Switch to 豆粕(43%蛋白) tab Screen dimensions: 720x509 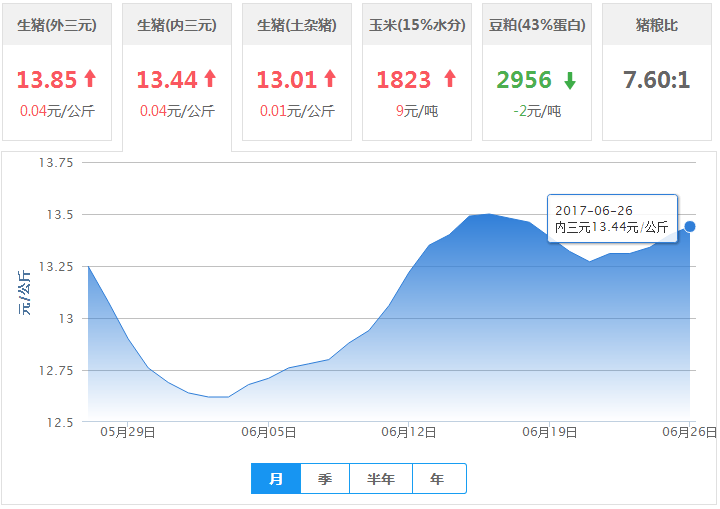[x=537, y=25]
